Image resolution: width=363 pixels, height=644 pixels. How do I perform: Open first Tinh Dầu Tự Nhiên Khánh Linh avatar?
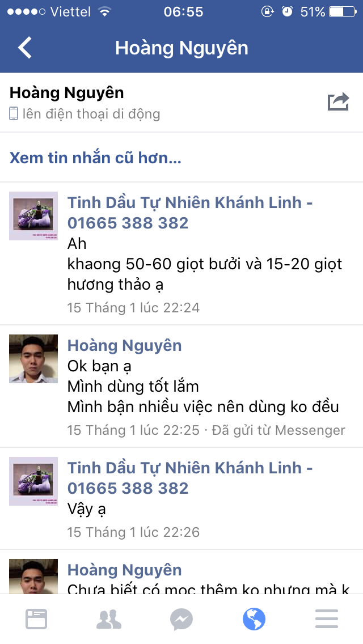[33, 216]
